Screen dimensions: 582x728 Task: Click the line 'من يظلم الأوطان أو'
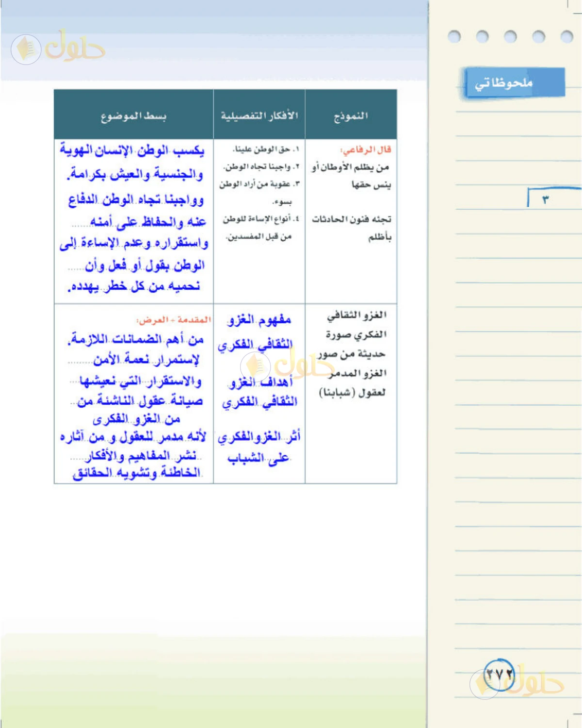pos(350,167)
